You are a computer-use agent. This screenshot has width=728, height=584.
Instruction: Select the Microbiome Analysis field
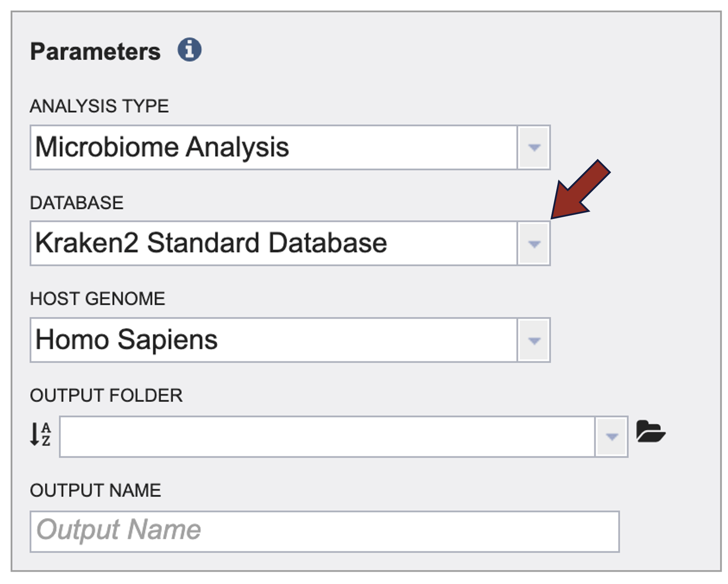pos(274,147)
